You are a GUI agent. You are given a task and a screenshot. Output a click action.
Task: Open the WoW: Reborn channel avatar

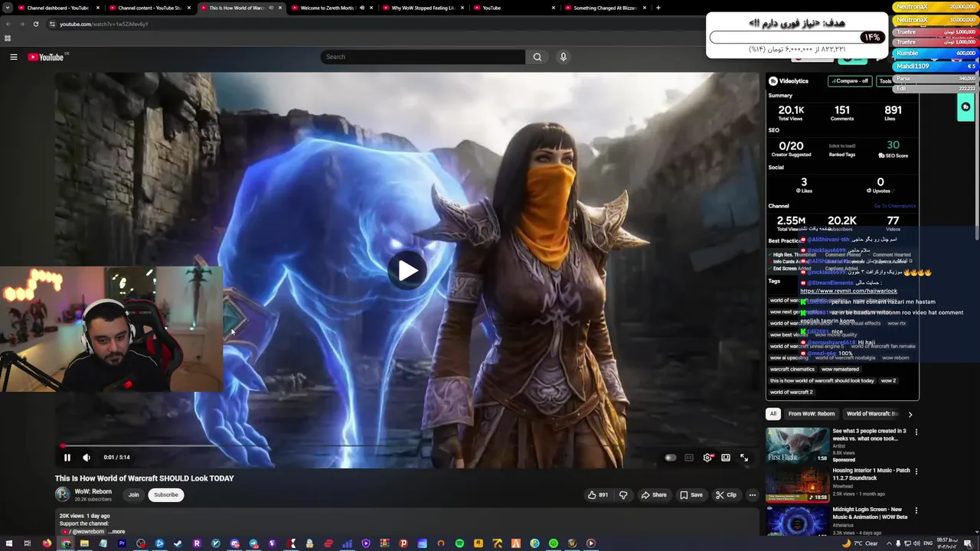click(62, 495)
